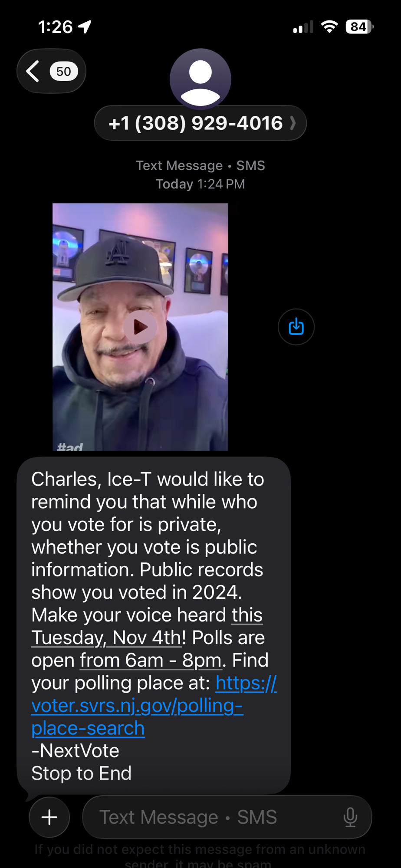The height and width of the screenshot is (868, 401).
Task: Tap the Wi-Fi status icon
Action: (329, 27)
